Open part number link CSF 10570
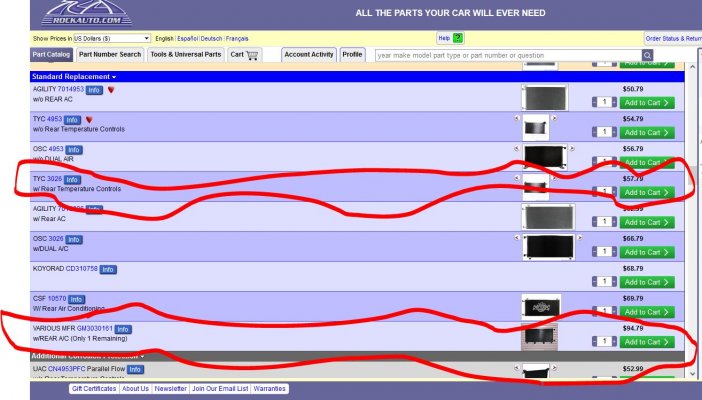This screenshot has width=702, height=400. 57,298
